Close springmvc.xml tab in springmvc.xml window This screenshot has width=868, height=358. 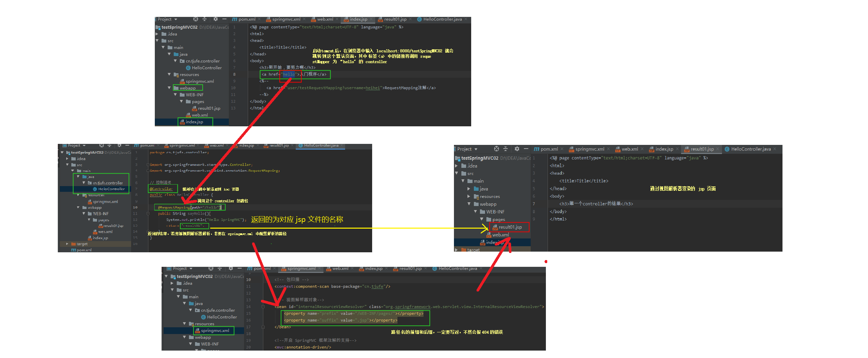(x=319, y=268)
